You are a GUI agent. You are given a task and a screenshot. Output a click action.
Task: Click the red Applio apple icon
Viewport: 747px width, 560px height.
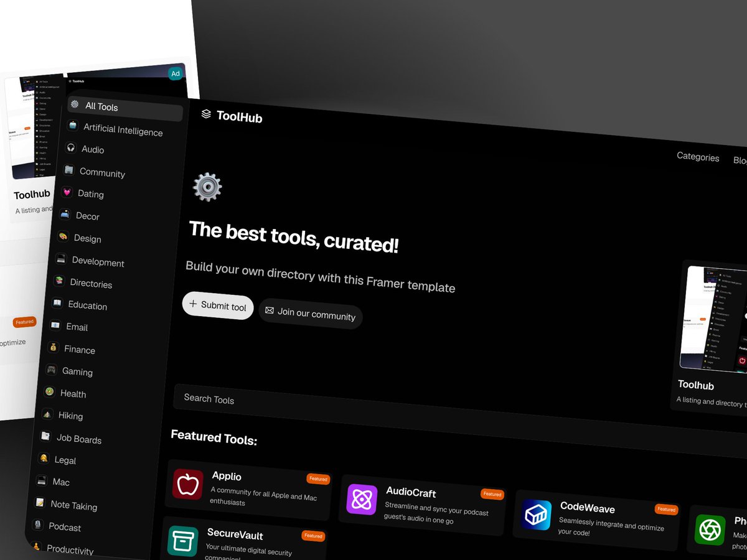click(188, 484)
